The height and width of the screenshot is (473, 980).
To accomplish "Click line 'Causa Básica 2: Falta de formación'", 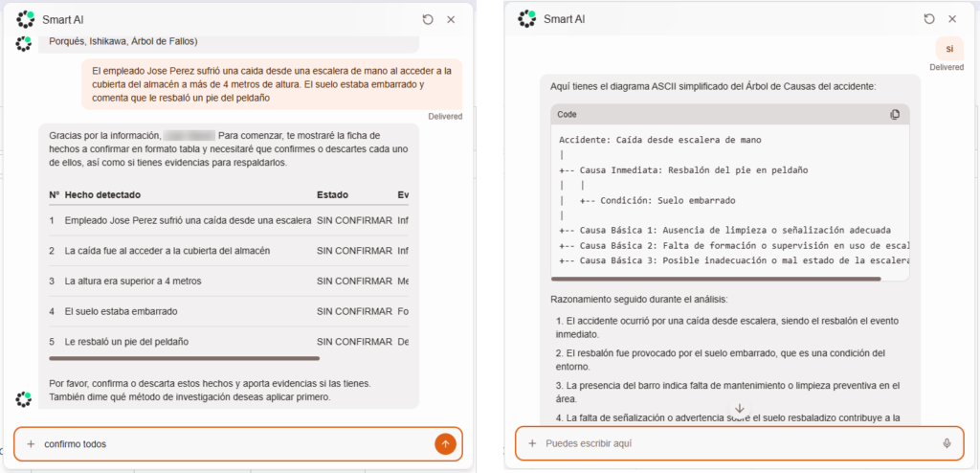I will coord(734,245).
